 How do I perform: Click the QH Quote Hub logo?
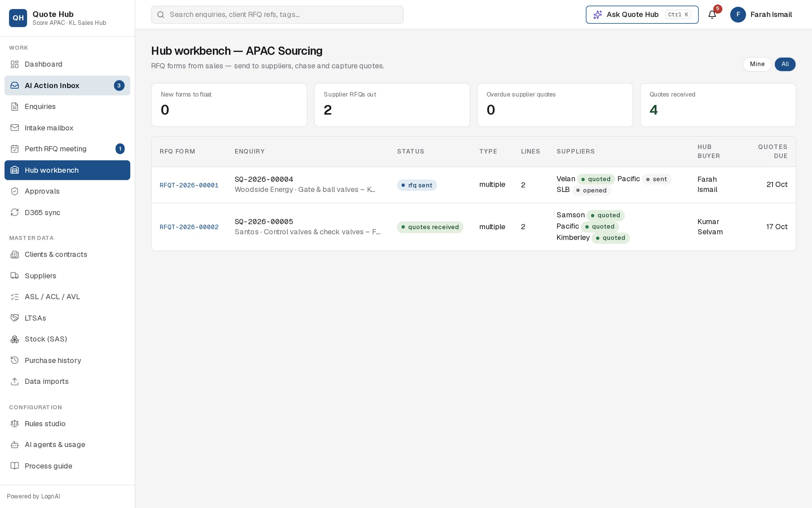tap(18, 18)
